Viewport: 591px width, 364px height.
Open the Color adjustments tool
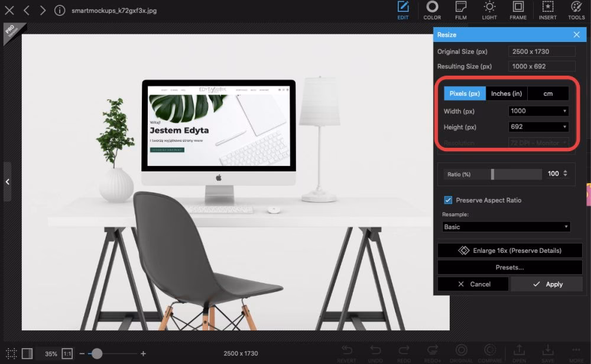click(x=432, y=10)
